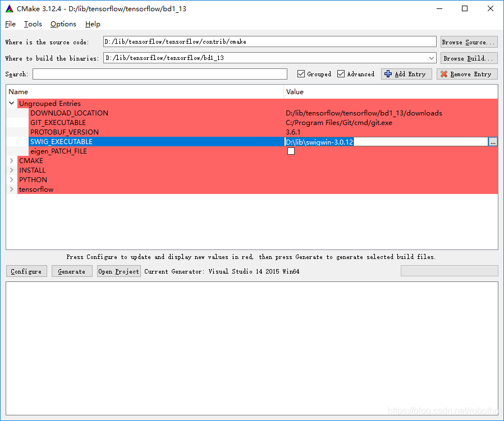504x421 pixels.
Task: Click the Browse Build button
Action: click(469, 58)
